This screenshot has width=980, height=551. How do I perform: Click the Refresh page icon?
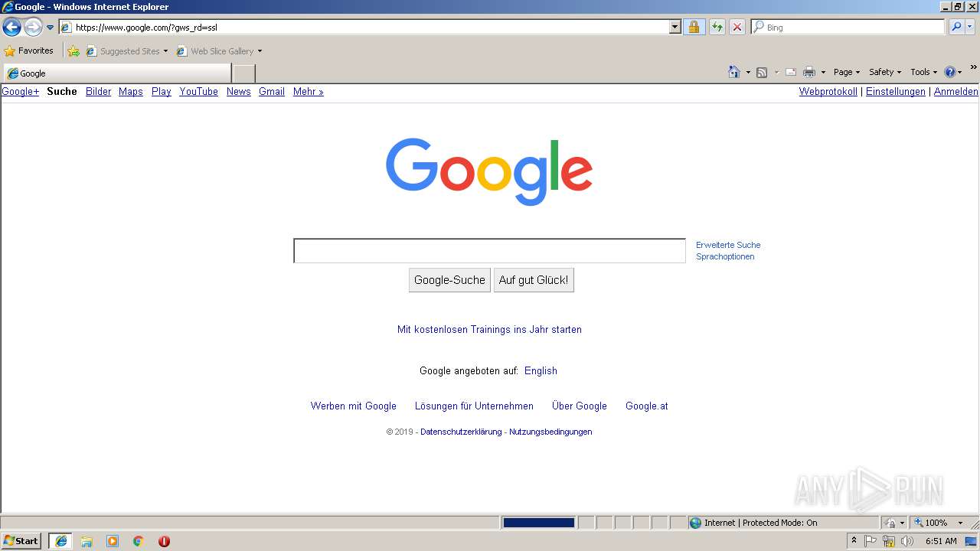tap(717, 27)
